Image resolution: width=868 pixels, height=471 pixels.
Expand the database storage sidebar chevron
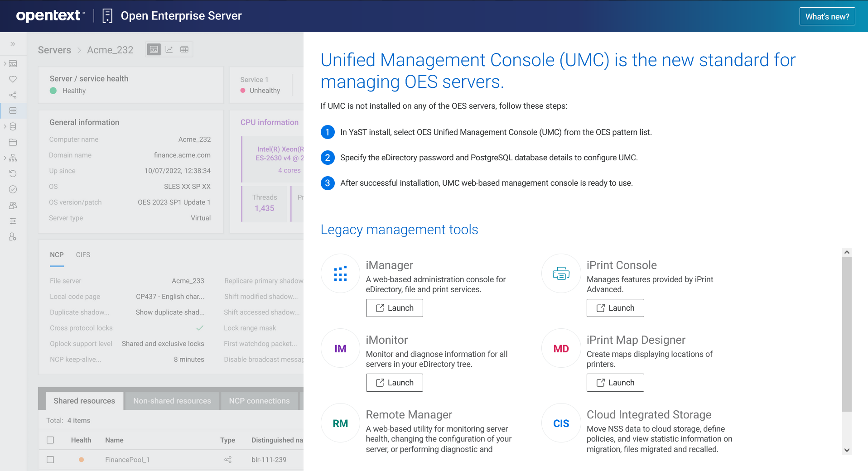[5, 126]
